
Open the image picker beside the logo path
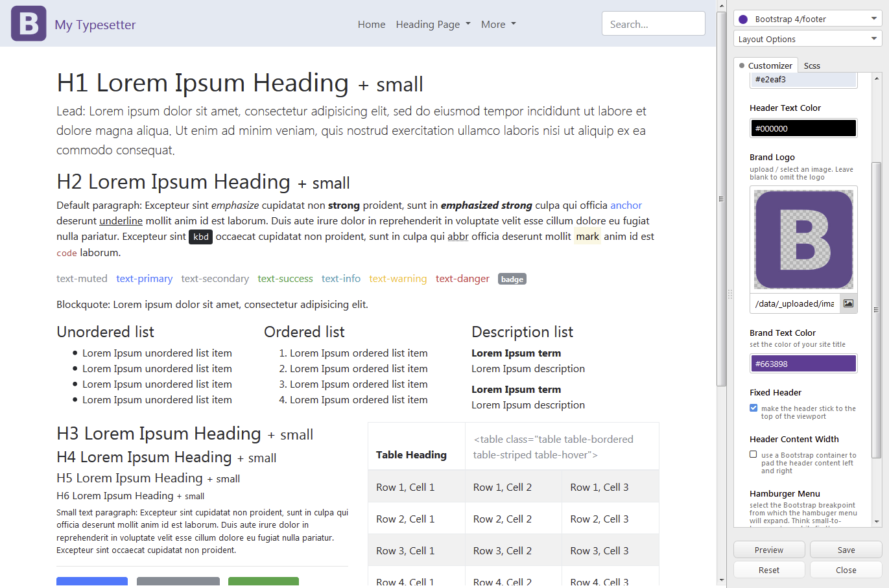point(849,303)
